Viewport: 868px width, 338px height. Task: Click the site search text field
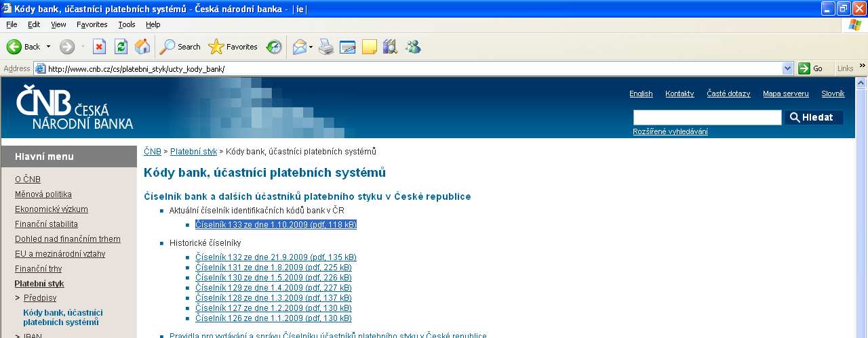(x=707, y=118)
